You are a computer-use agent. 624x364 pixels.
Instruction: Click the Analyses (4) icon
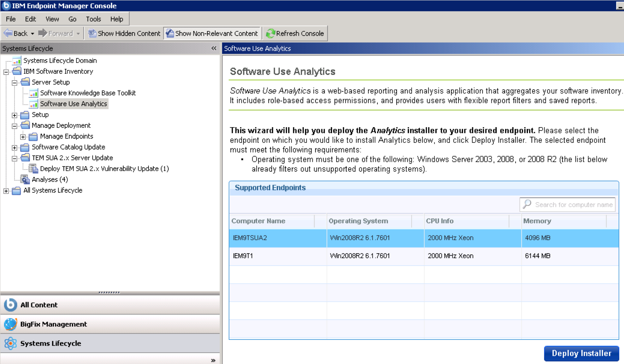point(25,180)
